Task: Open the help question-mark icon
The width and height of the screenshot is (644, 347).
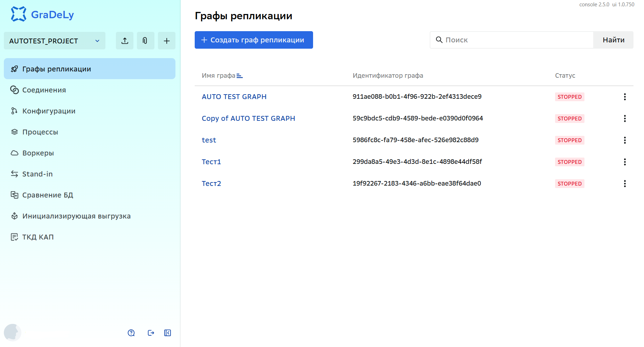Action: point(131,333)
